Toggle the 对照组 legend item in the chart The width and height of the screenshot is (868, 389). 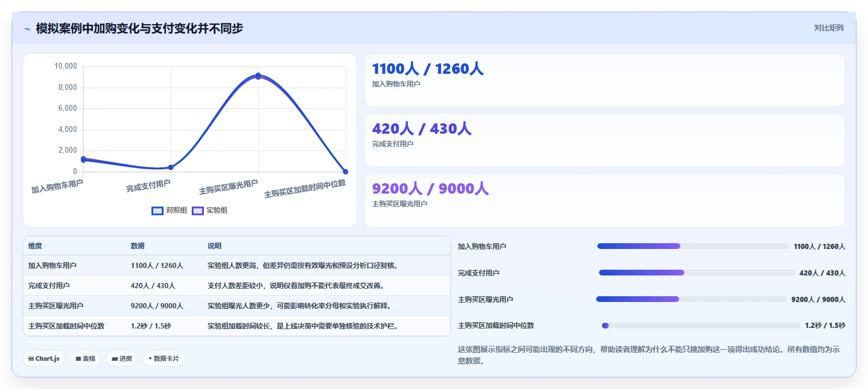pyautogui.click(x=169, y=210)
